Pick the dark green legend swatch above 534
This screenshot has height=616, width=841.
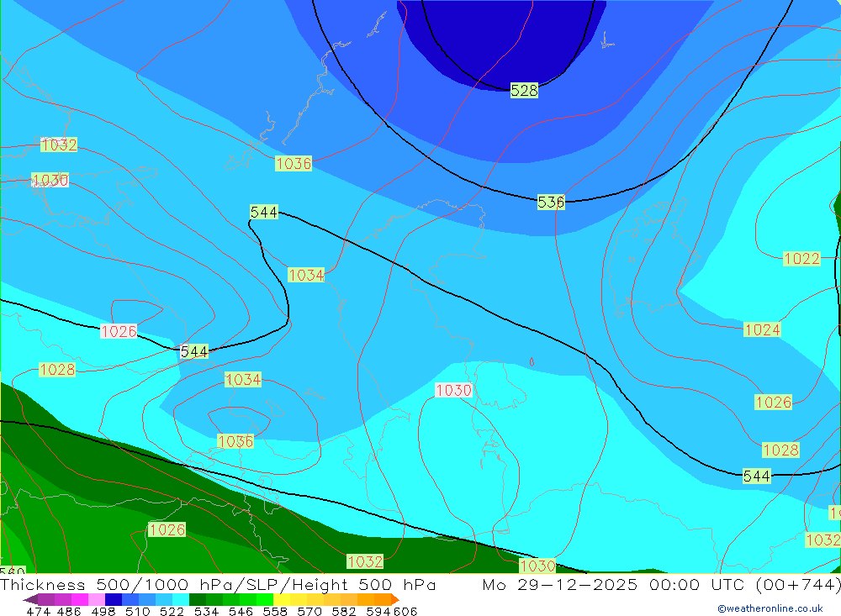coord(198,599)
